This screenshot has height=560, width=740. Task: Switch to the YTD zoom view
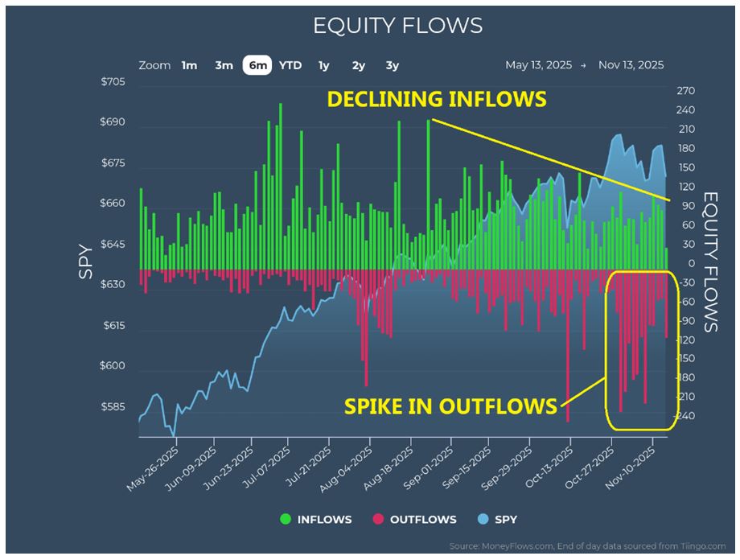[x=290, y=65]
